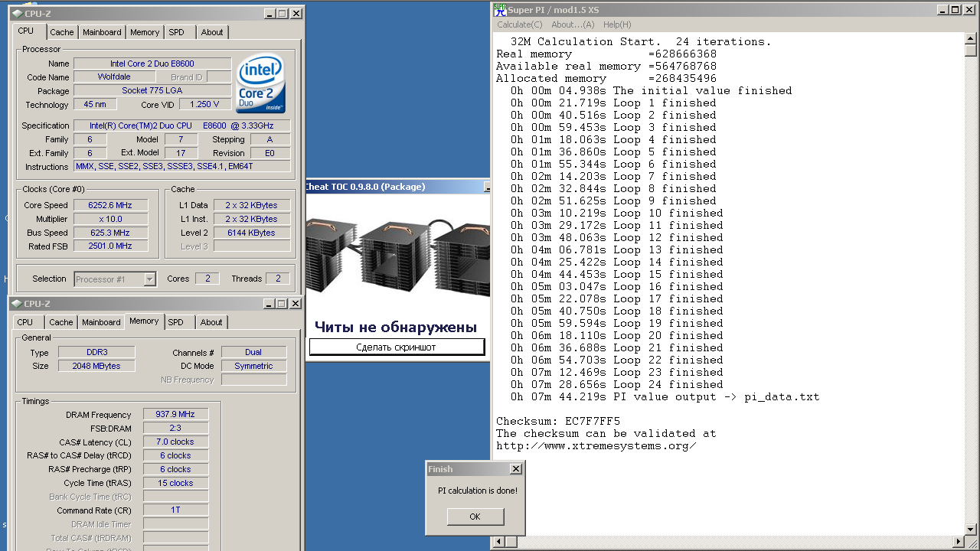This screenshot has width=980, height=551.
Task: Click the memory Size value 2048 MBytes
Action: coord(97,367)
